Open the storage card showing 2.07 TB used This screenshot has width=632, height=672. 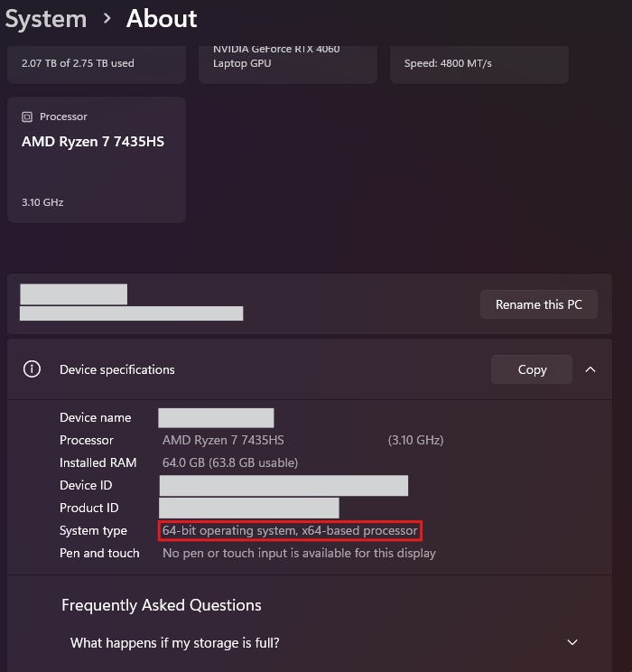point(96,63)
